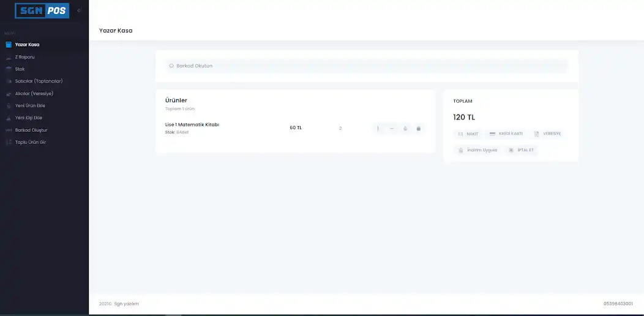Click the Yeni Ürün Ekle icon

tap(9, 105)
